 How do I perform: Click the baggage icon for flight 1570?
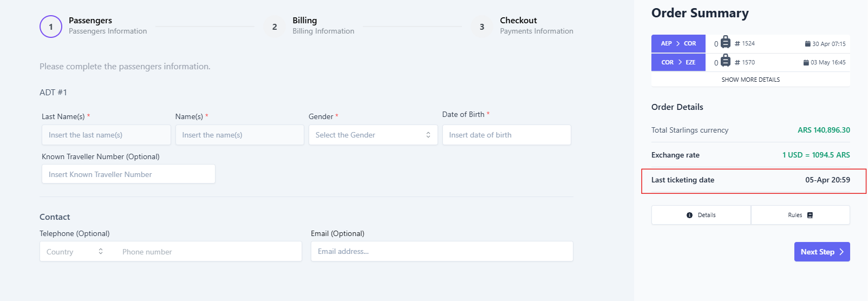726,61
